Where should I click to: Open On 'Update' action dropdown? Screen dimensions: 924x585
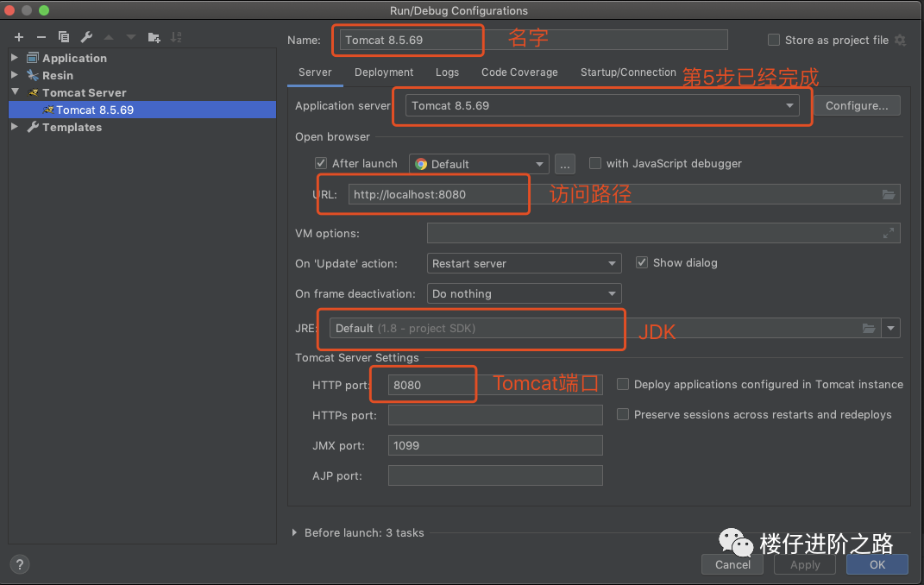(x=524, y=263)
